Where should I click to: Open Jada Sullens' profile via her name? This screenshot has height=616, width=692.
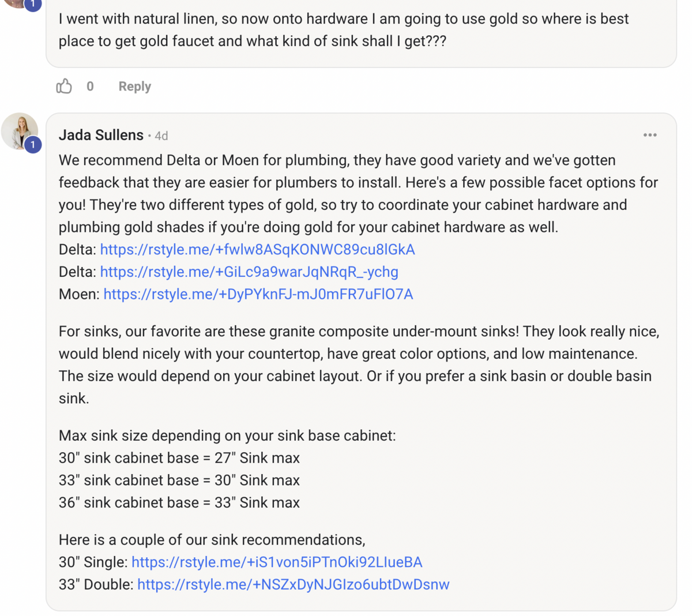[101, 135]
